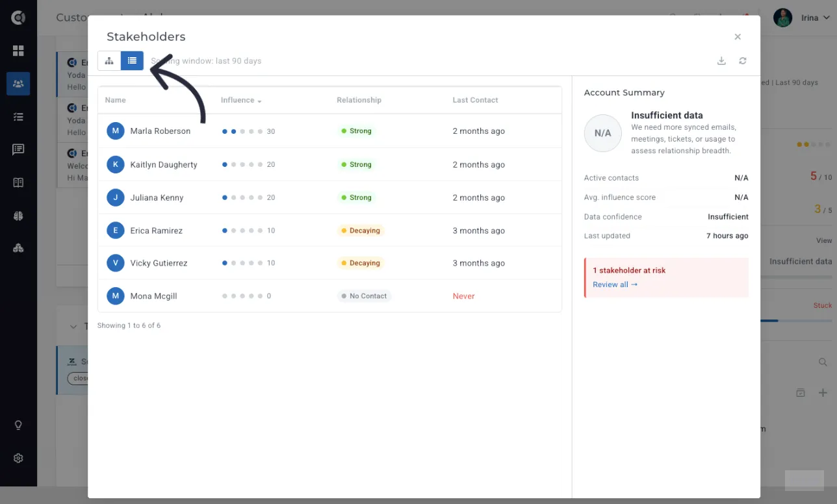Click 'Showing 1 to 6 of 6' text
Viewport: 837px width, 504px height.
(x=129, y=325)
